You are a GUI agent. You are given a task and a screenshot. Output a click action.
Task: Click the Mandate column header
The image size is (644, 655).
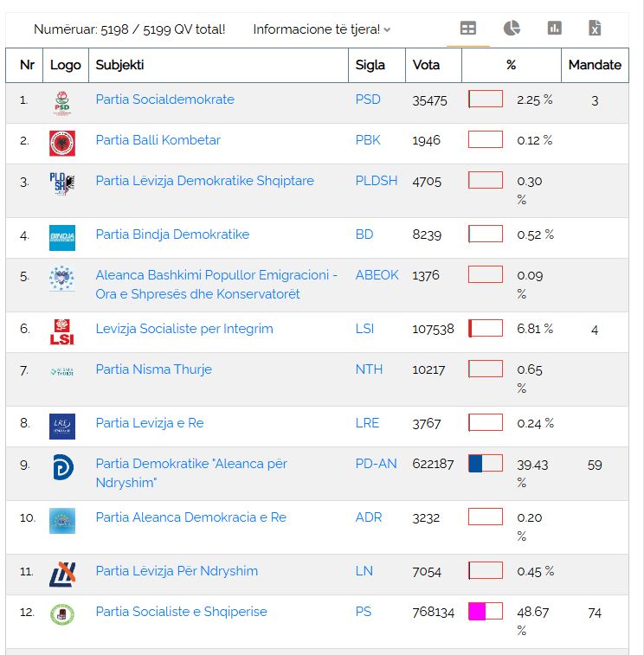pyautogui.click(x=595, y=65)
